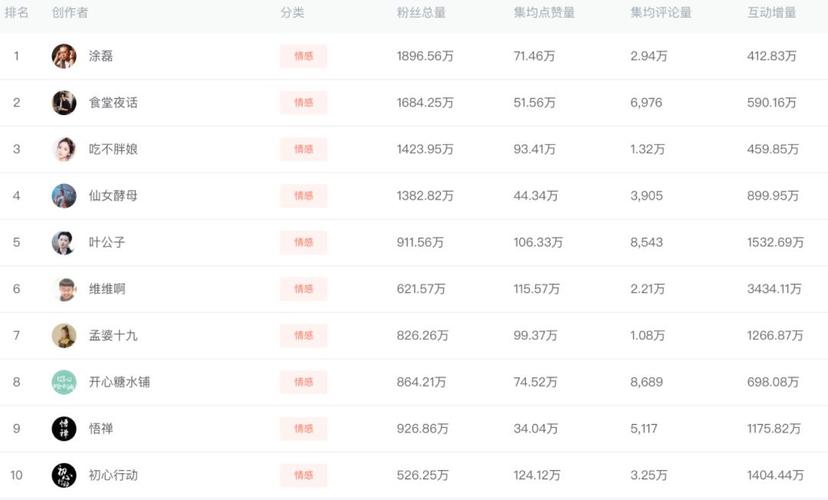Click the 初心行动 avatar icon

point(64,475)
